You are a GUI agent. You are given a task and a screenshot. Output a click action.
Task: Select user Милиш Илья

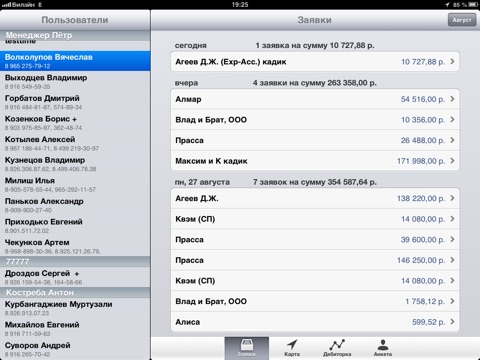tap(75, 185)
